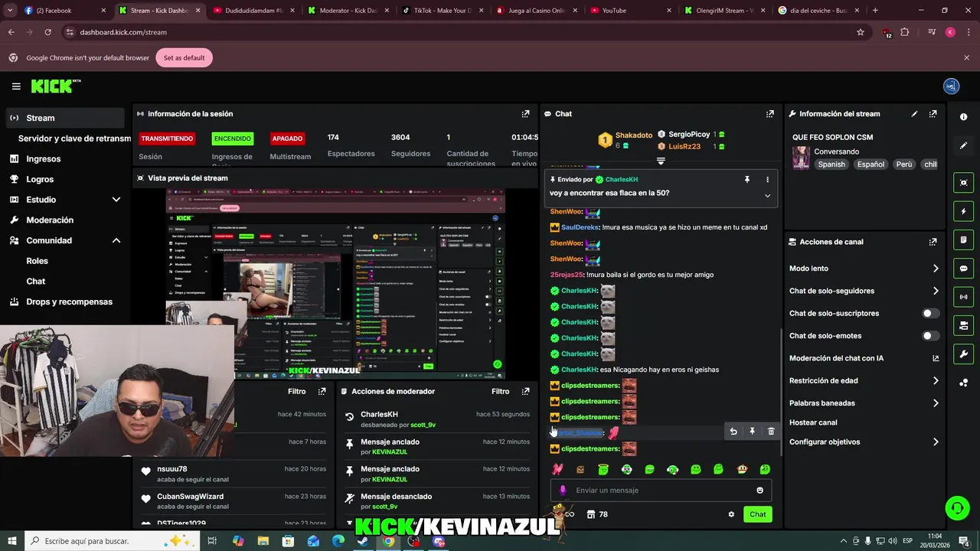Viewport: 980px width, 551px height.
Task: Pop out Acciones de moderador panel
Action: (525, 391)
